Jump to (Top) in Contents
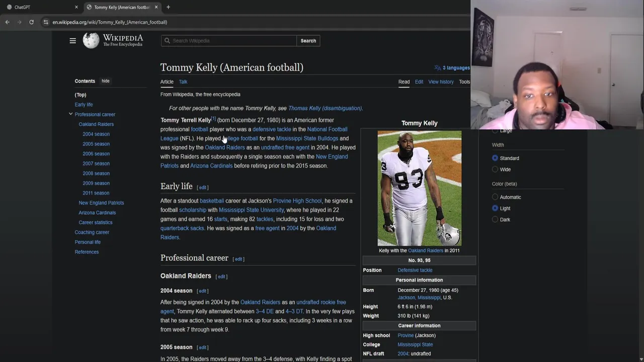Image resolution: width=644 pixels, height=362 pixels. point(80,95)
